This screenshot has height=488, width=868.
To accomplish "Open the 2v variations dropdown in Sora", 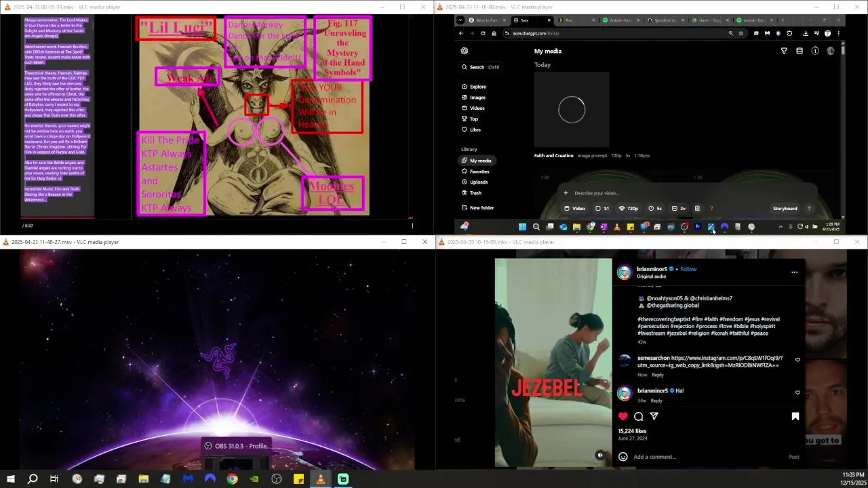I will pyautogui.click(x=679, y=209).
